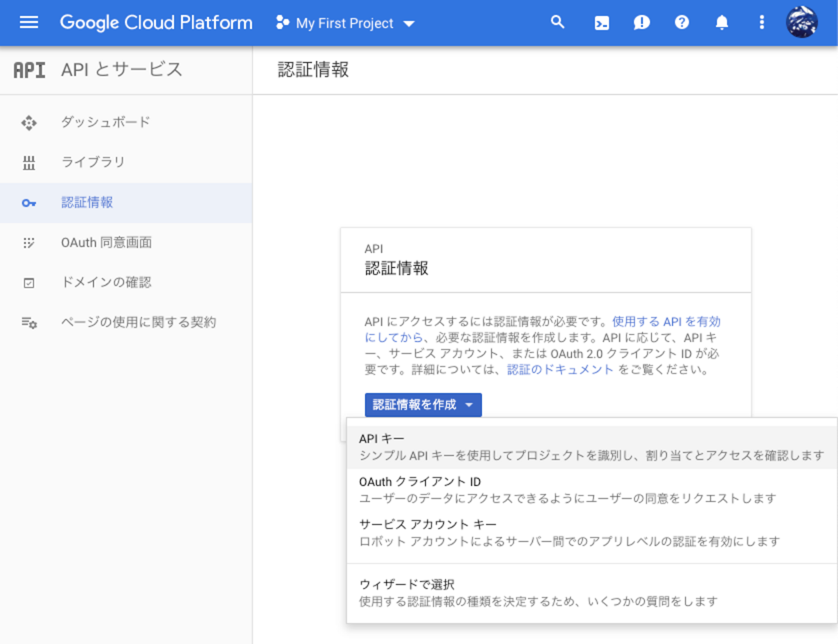Click the ダッシュボード dashboard icon
The height and width of the screenshot is (644, 838).
click(29, 122)
